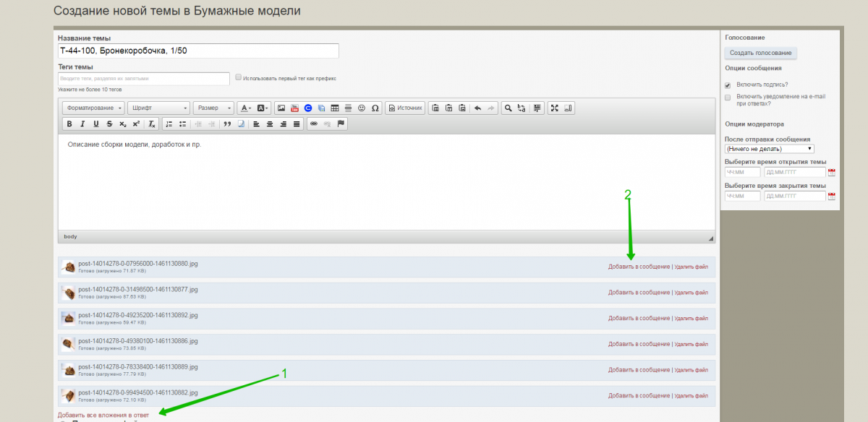Align text to the right

pos(283,124)
